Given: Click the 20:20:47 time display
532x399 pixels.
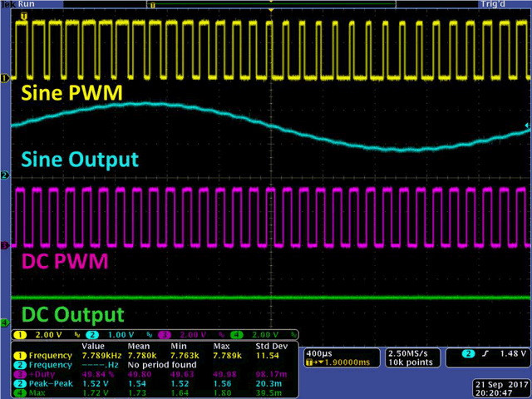Looking at the screenshot, I should click(491, 393).
